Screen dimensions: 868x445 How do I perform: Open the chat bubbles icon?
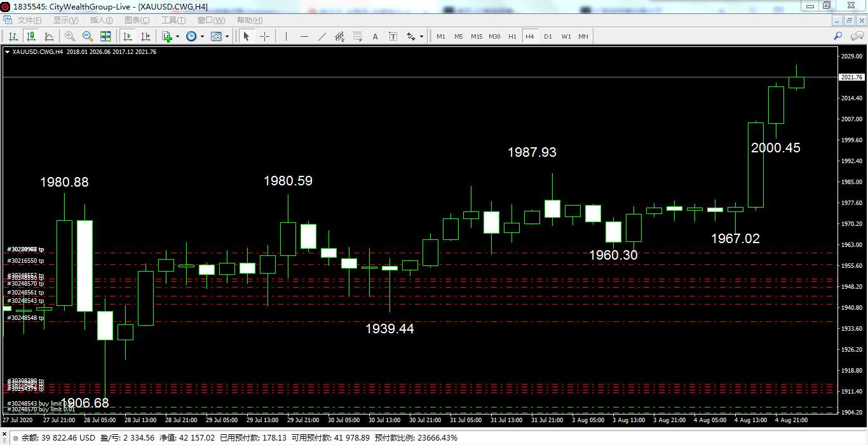pyautogui.click(x=857, y=36)
